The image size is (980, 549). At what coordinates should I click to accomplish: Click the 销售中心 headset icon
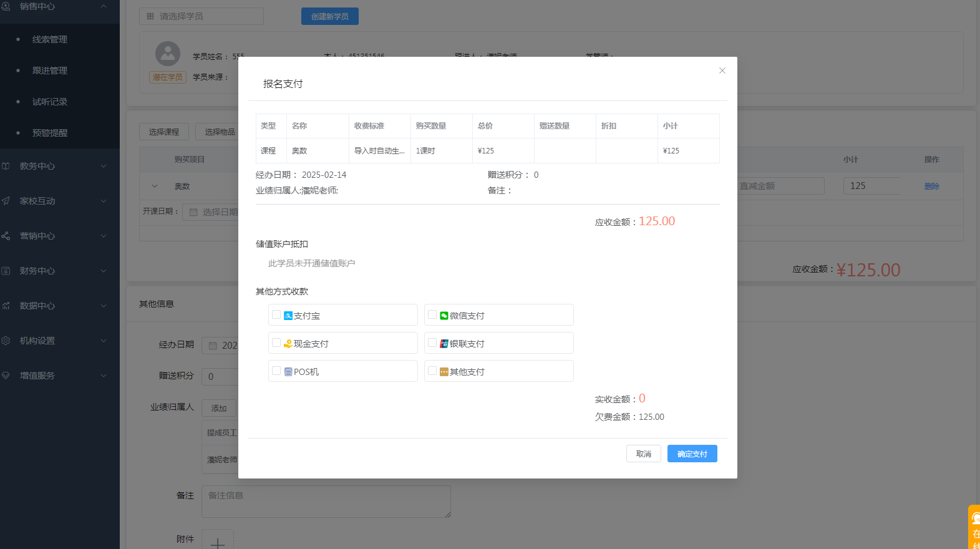click(6, 6)
